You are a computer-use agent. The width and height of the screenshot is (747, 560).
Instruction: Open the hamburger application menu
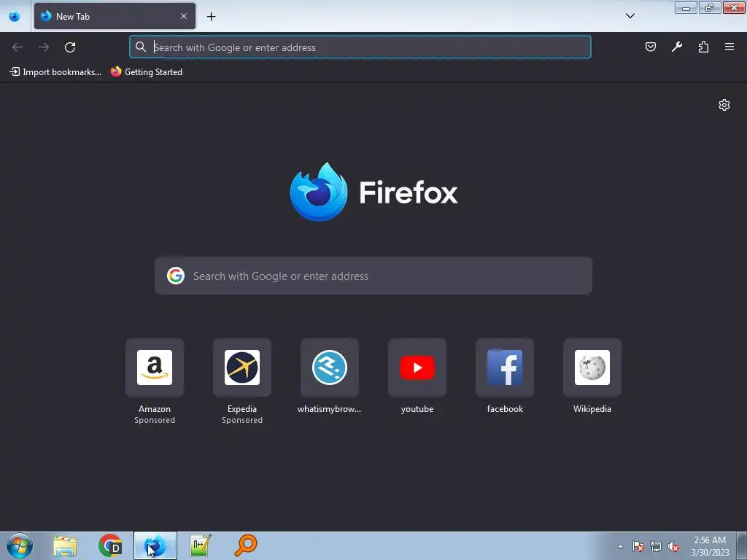[729, 47]
